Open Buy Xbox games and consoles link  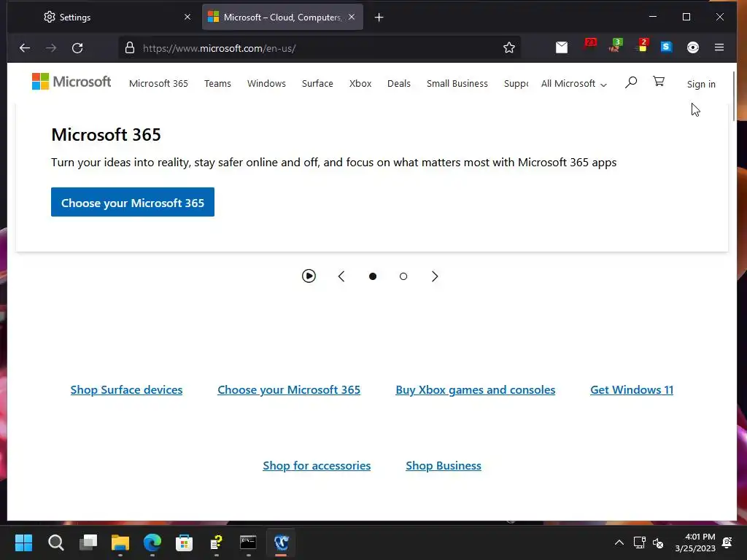click(475, 389)
